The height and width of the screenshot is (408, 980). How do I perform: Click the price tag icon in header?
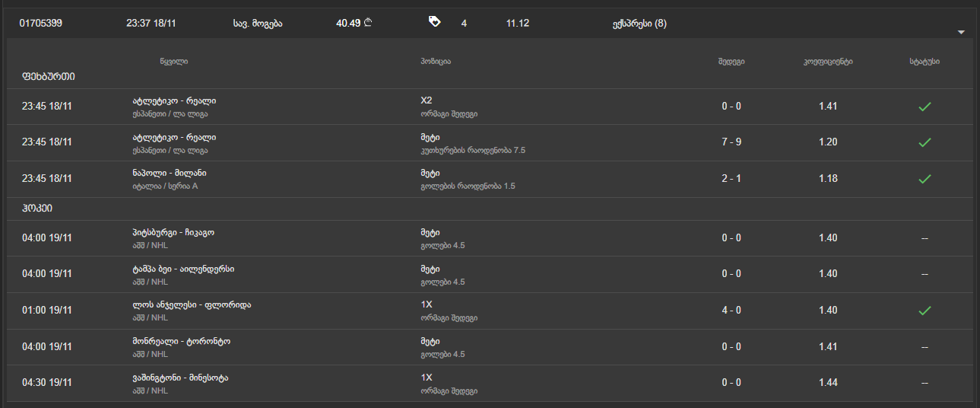click(434, 22)
